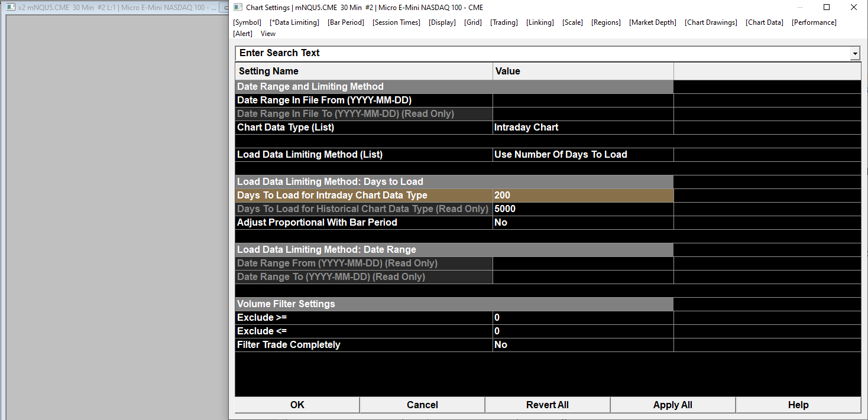Open the [Trading] settings section
The height and width of the screenshot is (420, 868).
(504, 22)
